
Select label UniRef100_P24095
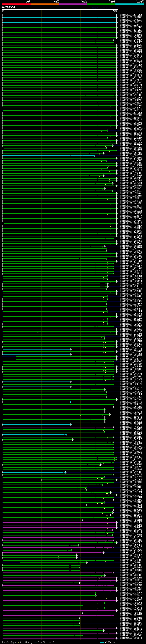pos(131,100)
